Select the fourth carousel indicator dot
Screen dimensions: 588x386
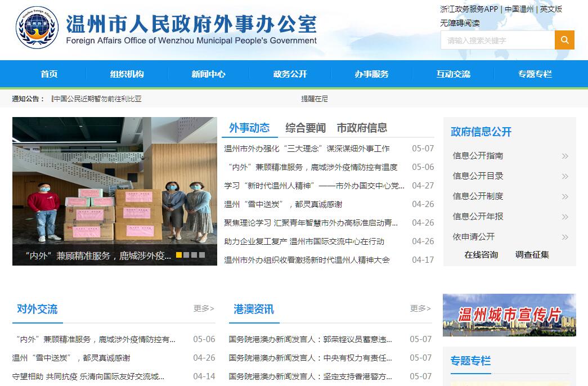(202, 255)
